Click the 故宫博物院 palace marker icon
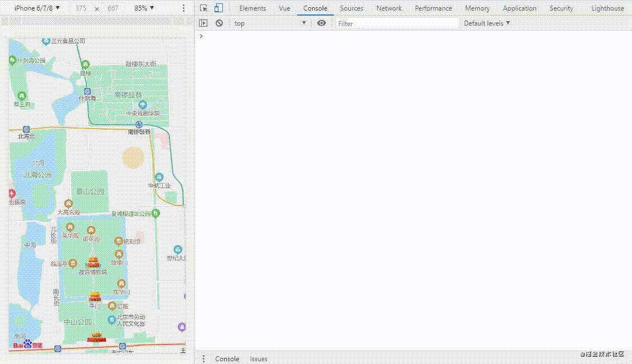The image size is (632, 364). pos(93,262)
